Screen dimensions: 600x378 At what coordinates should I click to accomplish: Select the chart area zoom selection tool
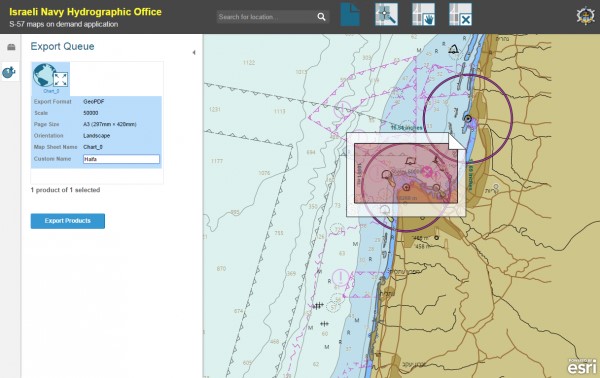point(386,15)
